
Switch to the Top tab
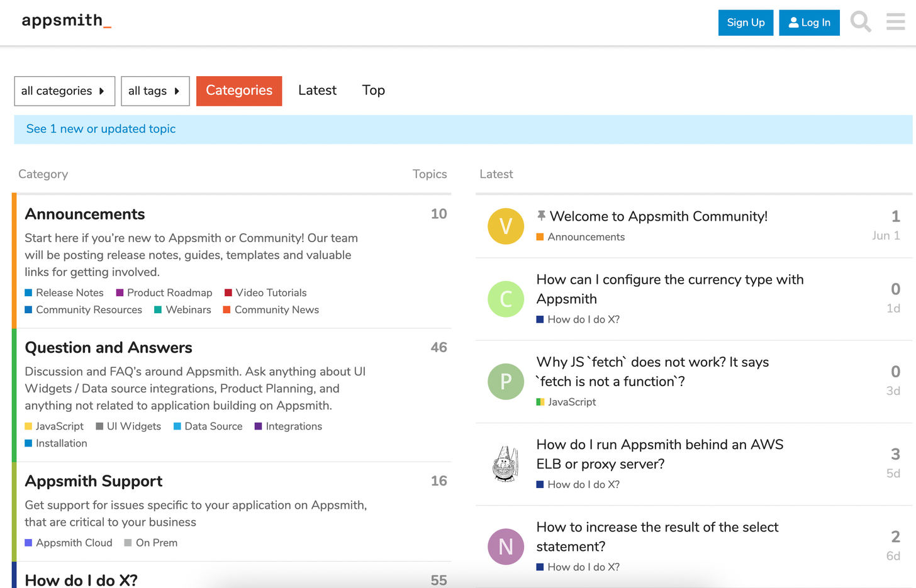373,91
